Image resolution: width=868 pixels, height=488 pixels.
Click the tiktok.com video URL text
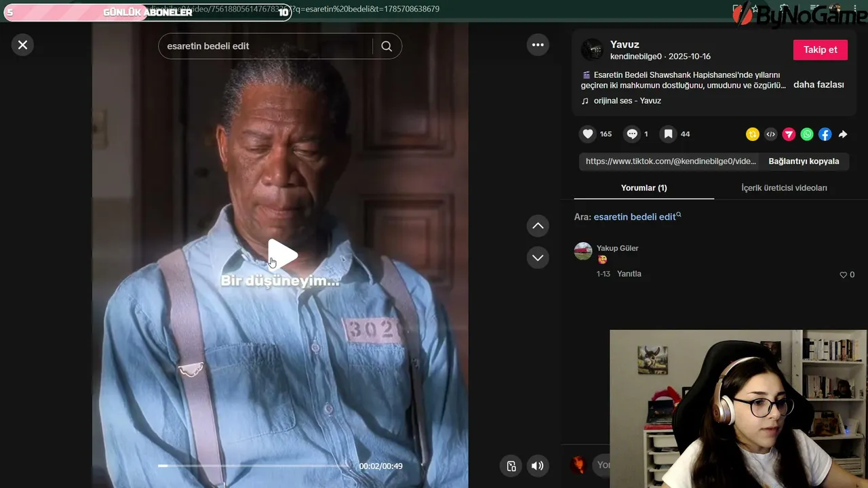click(671, 161)
